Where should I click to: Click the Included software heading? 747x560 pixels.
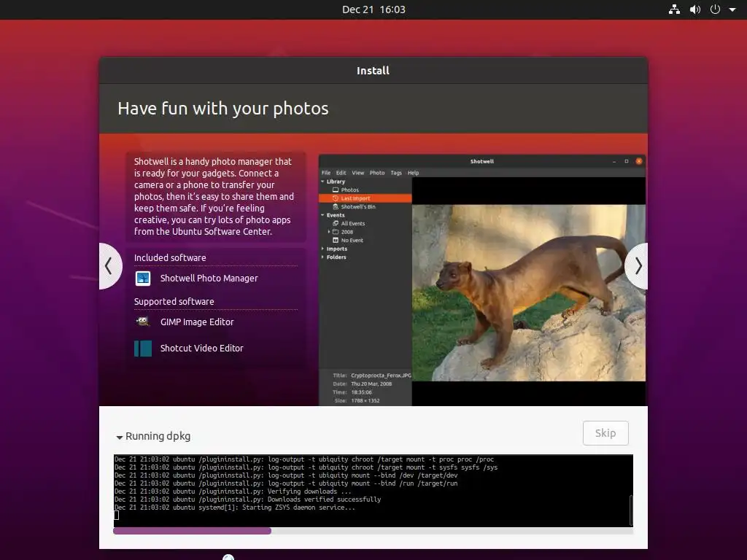(x=170, y=257)
